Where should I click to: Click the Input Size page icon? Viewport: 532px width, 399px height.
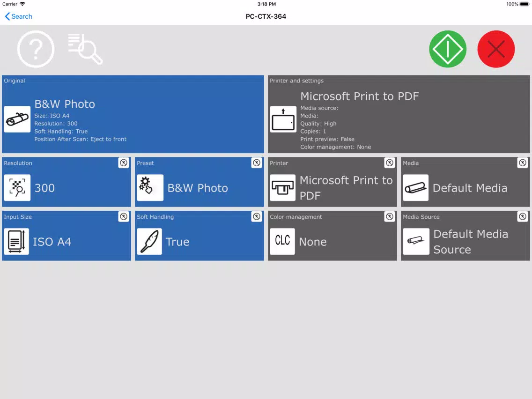pos(16,242)
